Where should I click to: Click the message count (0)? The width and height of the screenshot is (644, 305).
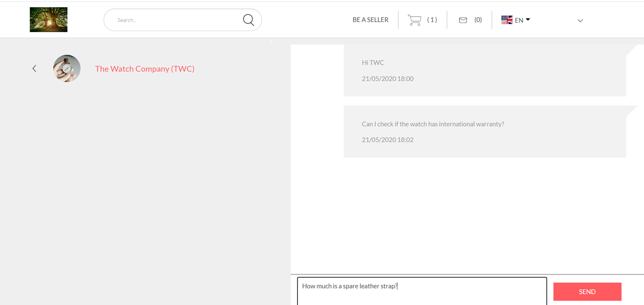tap(478, 20)
